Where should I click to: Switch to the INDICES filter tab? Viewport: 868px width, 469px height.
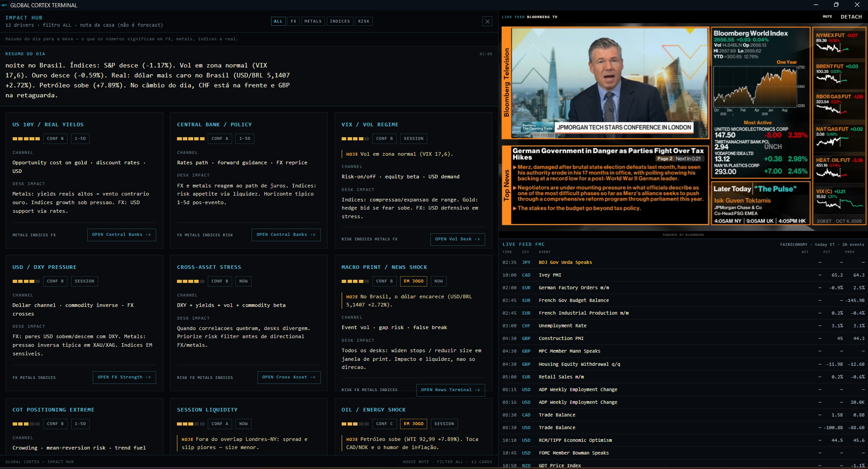(340, 21)
